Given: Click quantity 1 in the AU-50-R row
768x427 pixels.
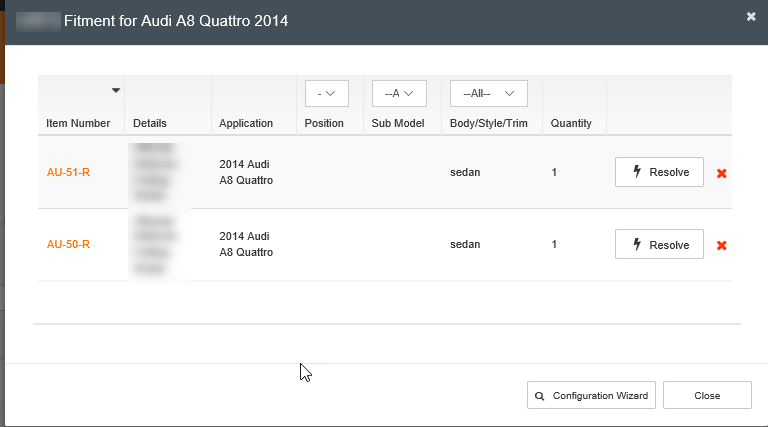Looking at the screenshot, I should [x=554, y=244].
